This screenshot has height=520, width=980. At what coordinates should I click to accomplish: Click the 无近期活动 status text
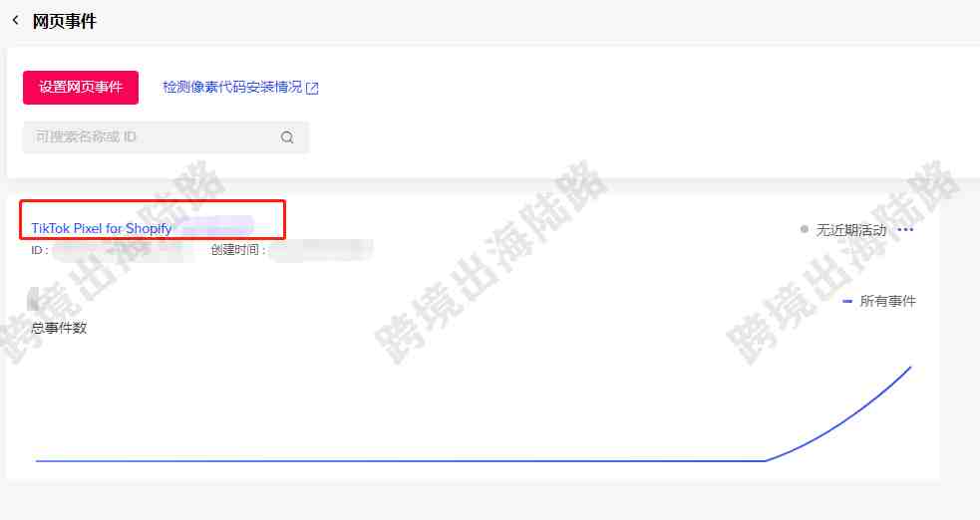[851, 230]
